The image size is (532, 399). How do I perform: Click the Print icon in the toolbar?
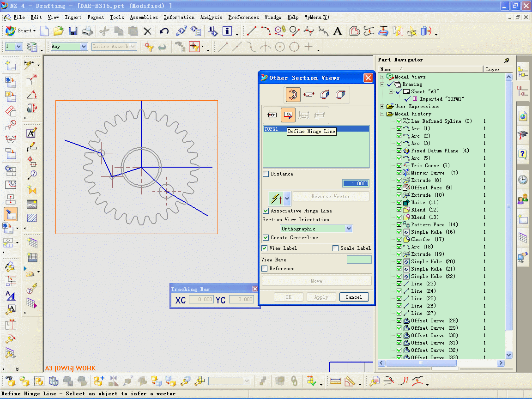point(87,31)
